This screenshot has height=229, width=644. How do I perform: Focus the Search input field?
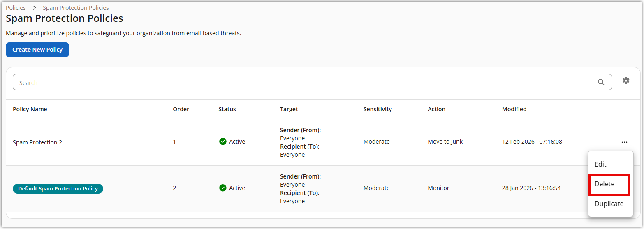304,82
